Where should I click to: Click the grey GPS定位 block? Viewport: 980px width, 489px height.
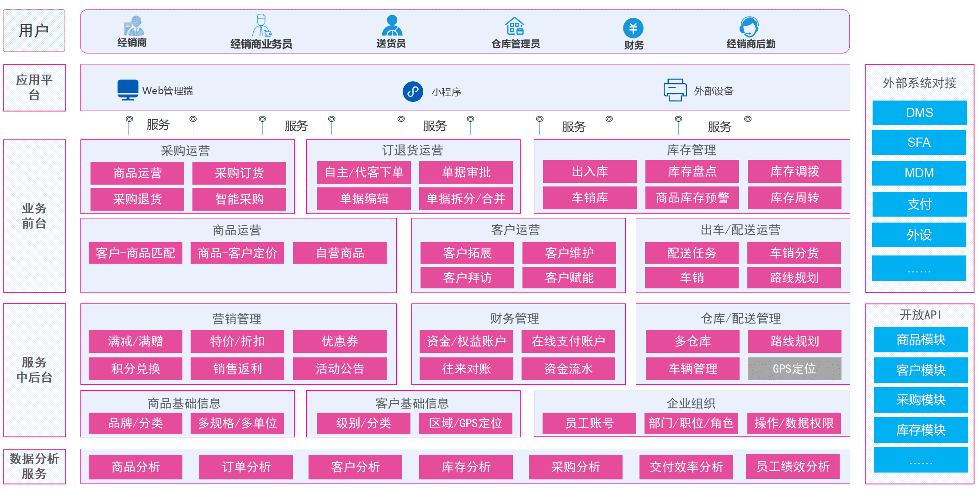click(x=794, y=369)
